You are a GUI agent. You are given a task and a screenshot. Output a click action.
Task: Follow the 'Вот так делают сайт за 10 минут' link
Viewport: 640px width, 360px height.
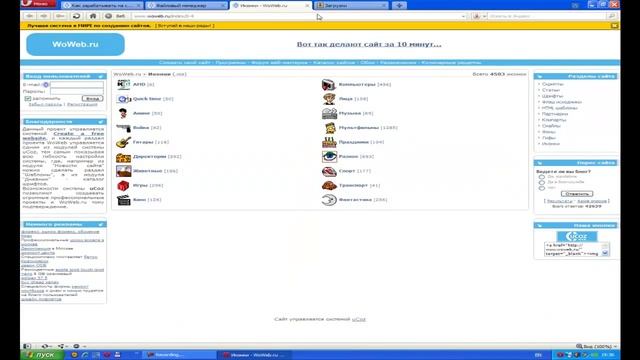369,44
